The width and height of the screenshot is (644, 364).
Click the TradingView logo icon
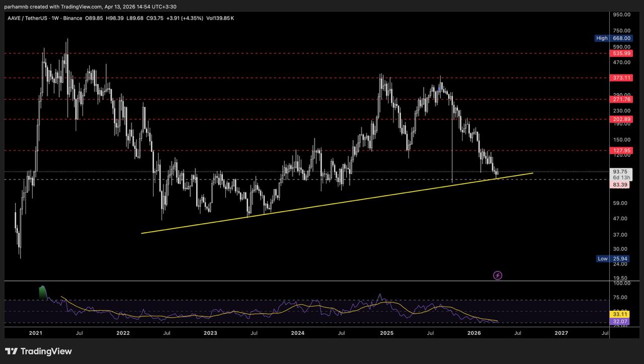[x=11, y=351]
